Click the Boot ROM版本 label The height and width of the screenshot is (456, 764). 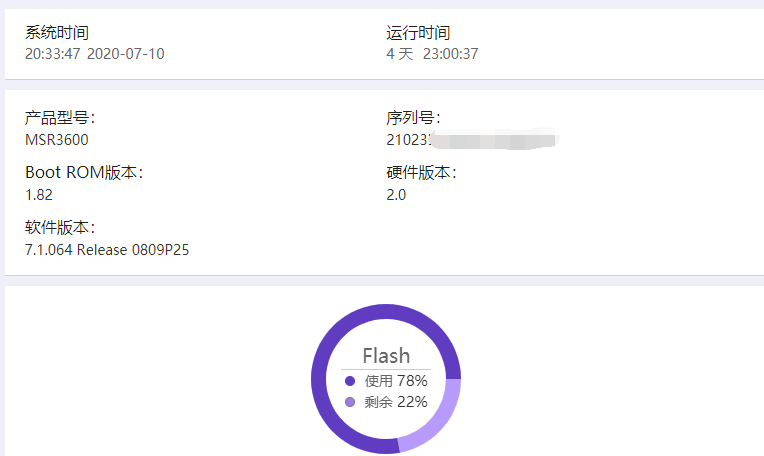pyautogui.click(x=84, y=173)
